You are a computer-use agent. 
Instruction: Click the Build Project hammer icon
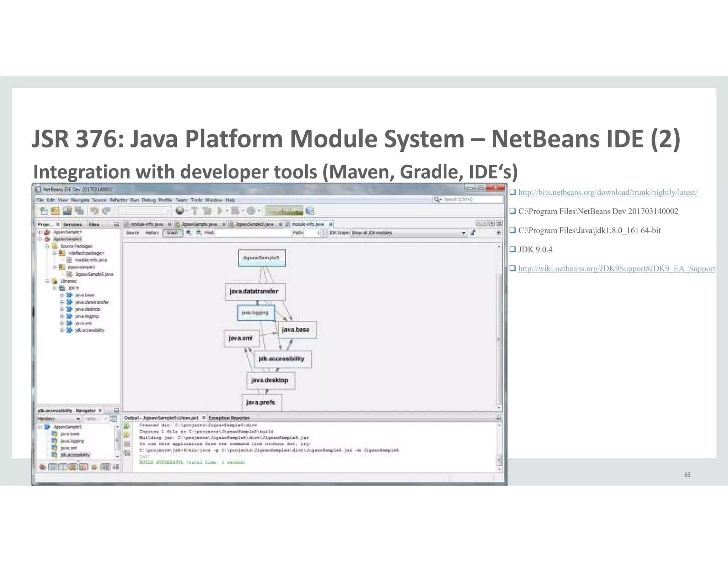[195, 211]
